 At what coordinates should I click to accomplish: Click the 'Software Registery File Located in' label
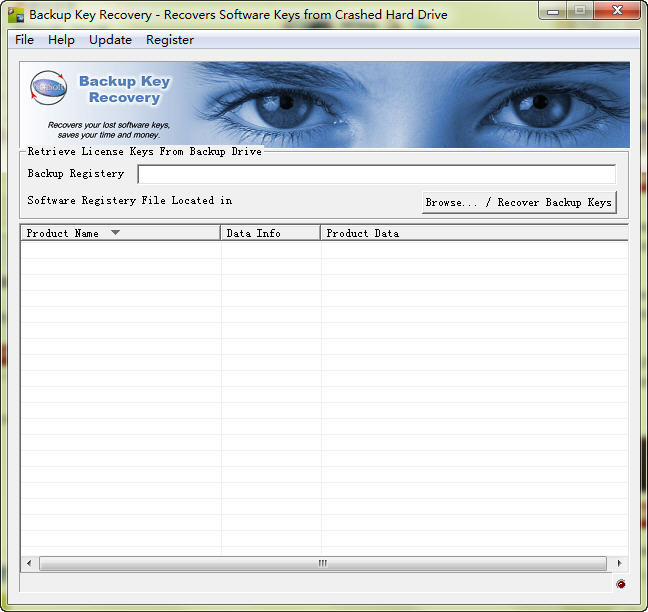tap(130, 200)
